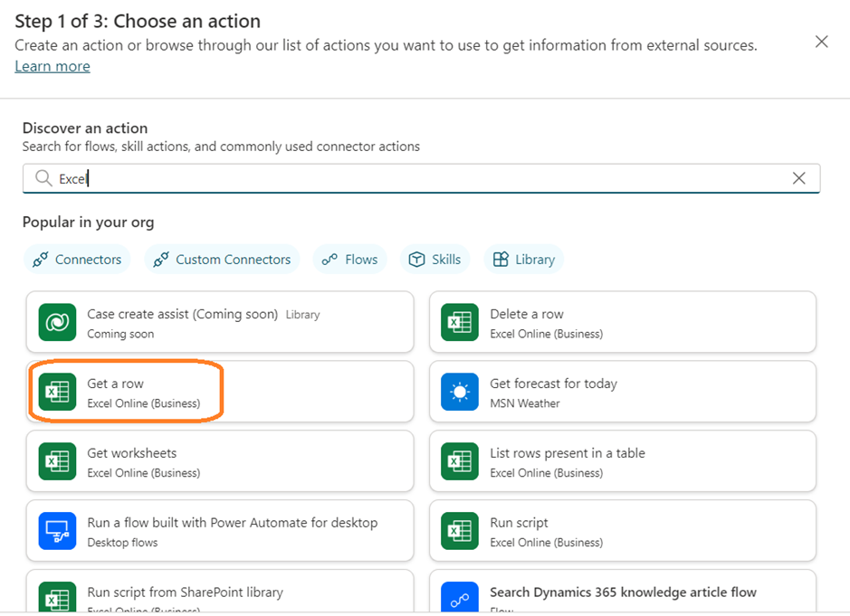Clear the Excel search text
This screenshot has height=616, width=850.
pyautogui.click(x=798, y=178)
